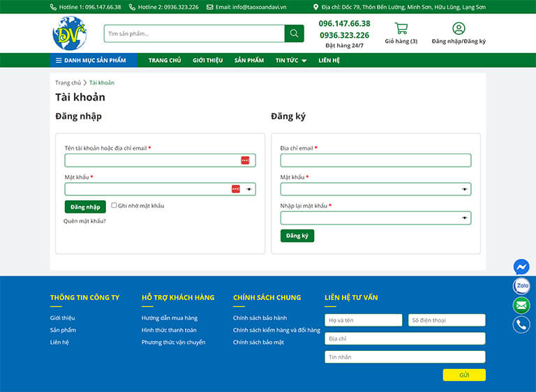This screenshot has width=536, height=392.
Task: Click Quên mật khẩu? link
Action: point(84,221)
